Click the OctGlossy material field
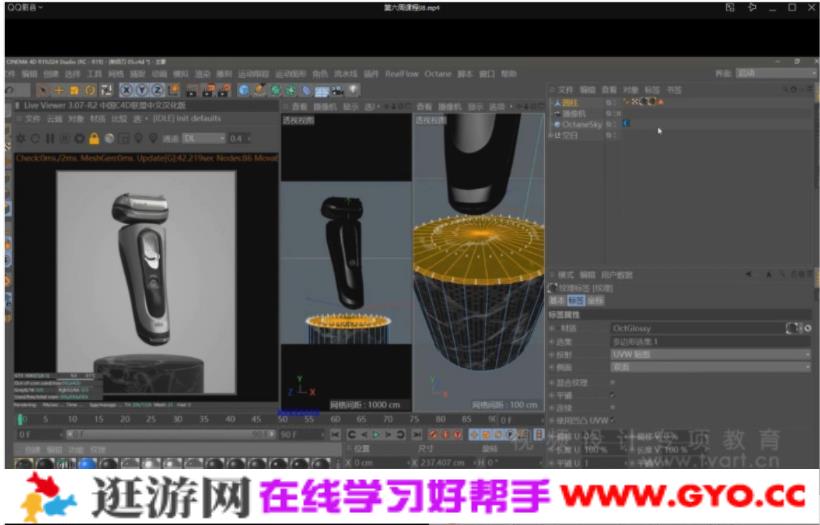The image size is (820, 525). point(698,328)
